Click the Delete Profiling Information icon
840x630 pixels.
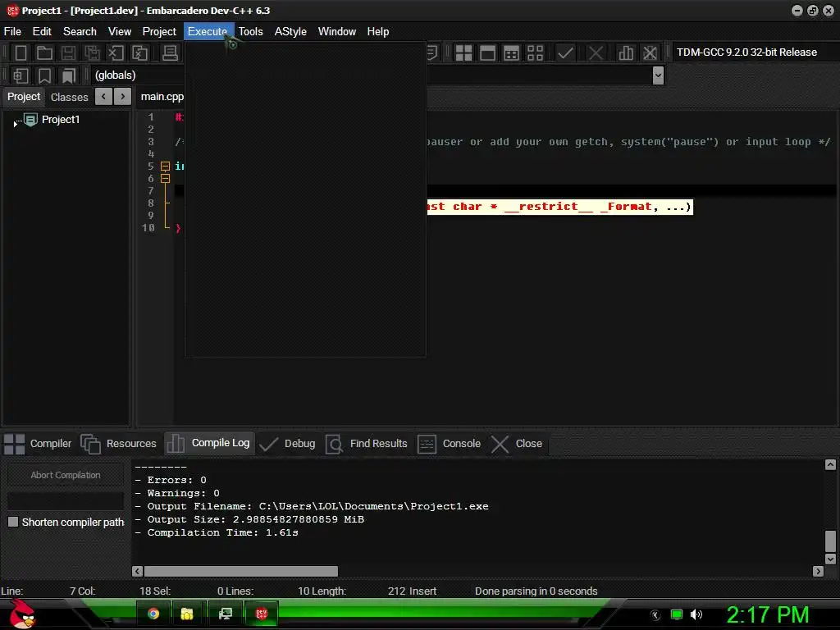[x=650, y=53]
